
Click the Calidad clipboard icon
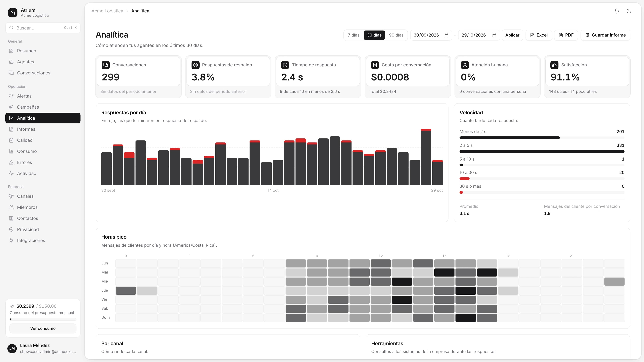(x=11, y=140)
